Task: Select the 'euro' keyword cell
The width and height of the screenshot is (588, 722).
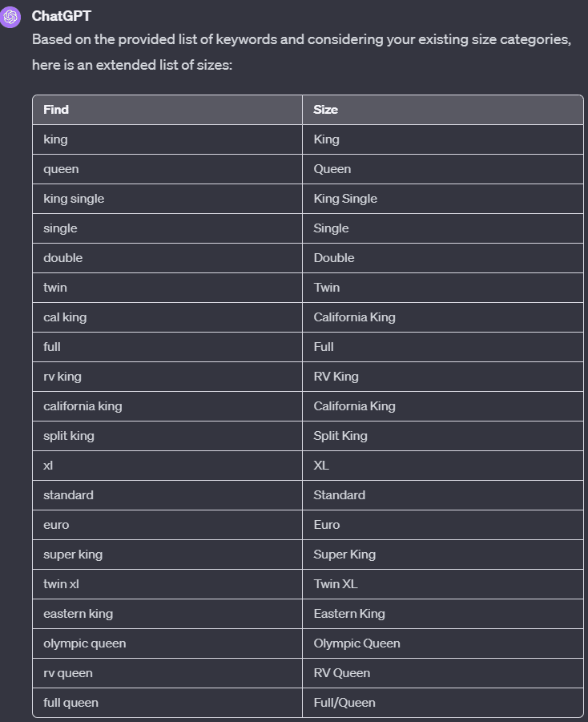Action: 56,525
